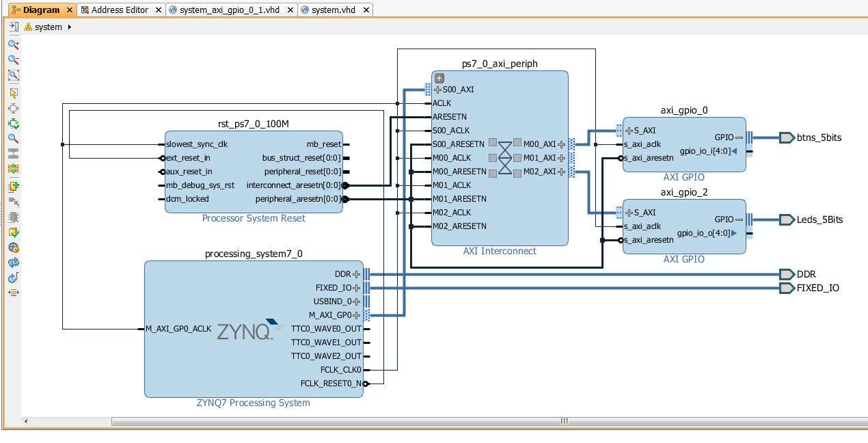Select the Zoom Out tool
The width and height of the screenshot is (868, 443).
[12, 59]
